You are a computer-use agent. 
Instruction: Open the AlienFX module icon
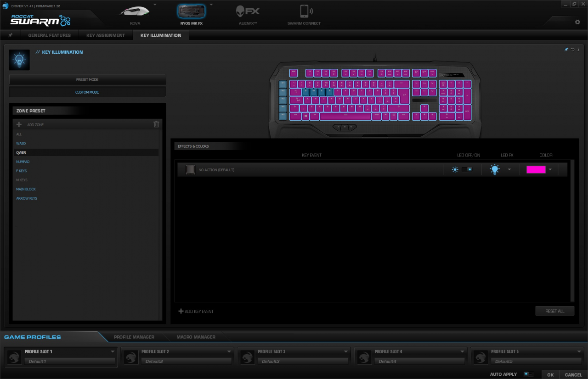[x=247, y=11]
